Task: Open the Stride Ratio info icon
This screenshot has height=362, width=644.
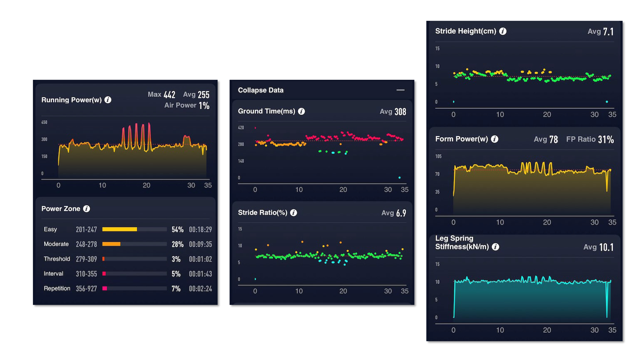Action: pyautogui.click(x=294, y=213)
